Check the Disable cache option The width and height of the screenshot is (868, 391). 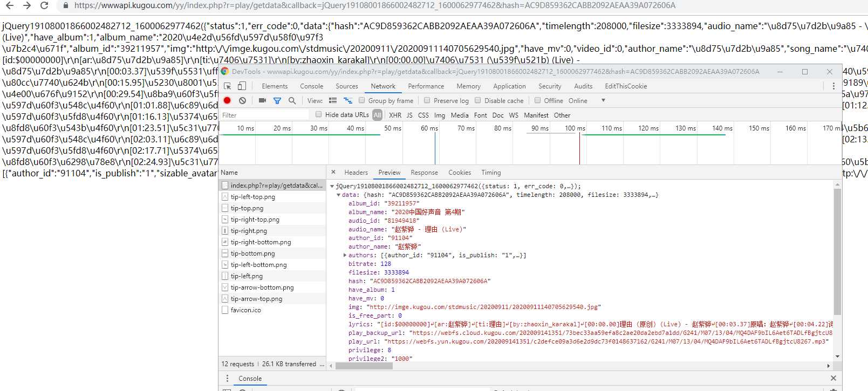(x=478, y=100)
